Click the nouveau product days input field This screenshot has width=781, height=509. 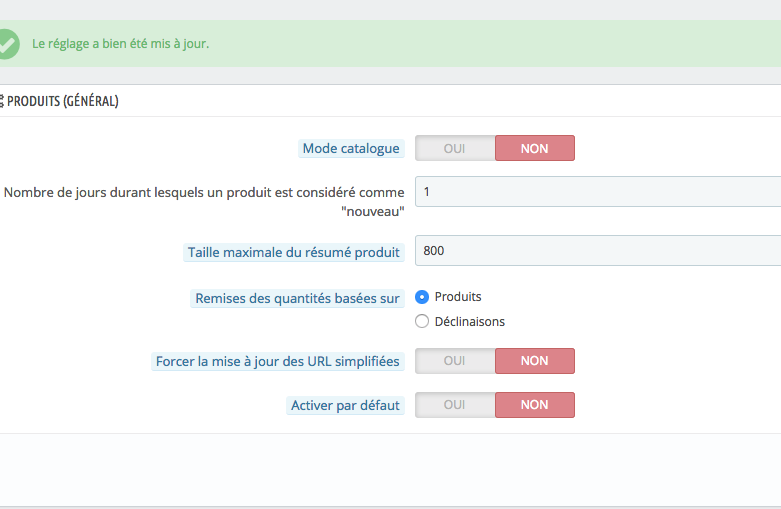(x=598, y=192)
